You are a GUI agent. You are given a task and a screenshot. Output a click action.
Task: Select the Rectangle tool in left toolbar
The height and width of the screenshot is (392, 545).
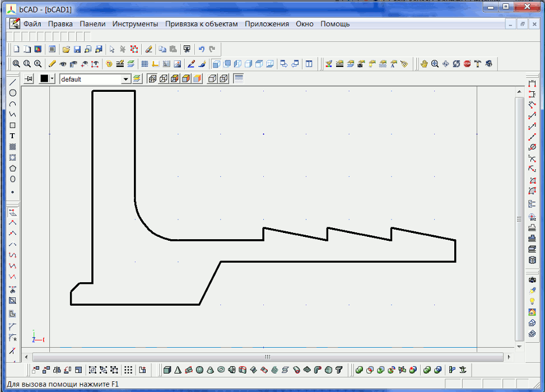click(x=12, y=125)
